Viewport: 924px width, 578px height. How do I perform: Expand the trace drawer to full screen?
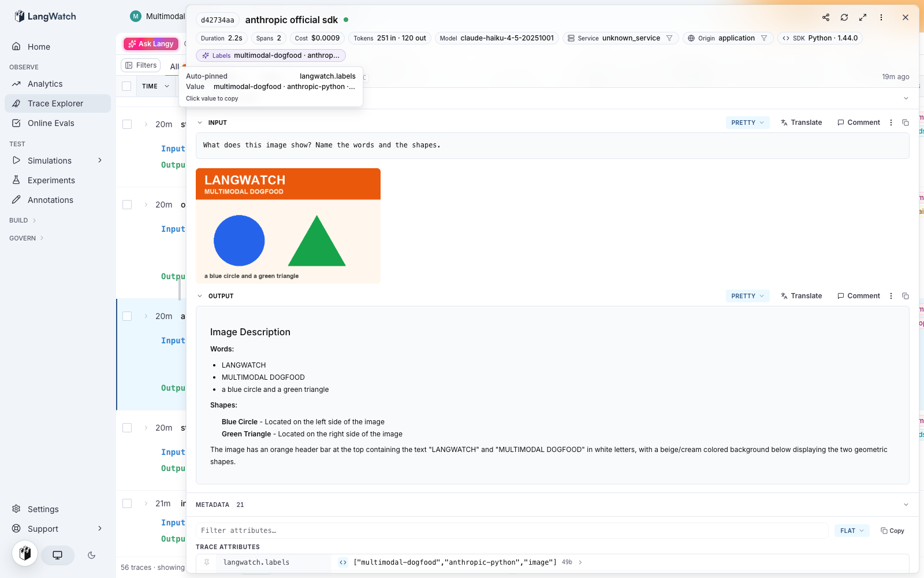pyautogui.click(x=863, y=17)
